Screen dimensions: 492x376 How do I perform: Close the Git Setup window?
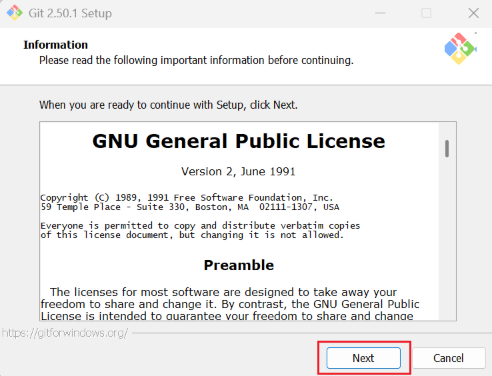473,13
